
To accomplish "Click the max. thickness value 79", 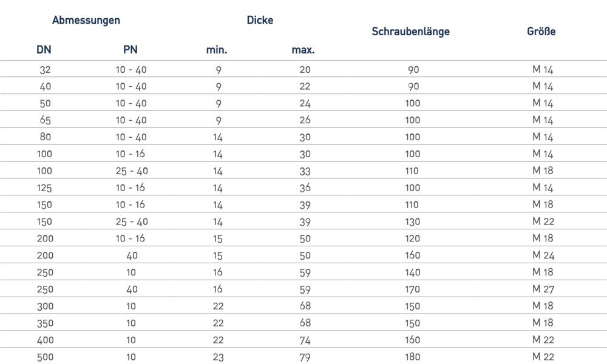I will pos(305,357).
